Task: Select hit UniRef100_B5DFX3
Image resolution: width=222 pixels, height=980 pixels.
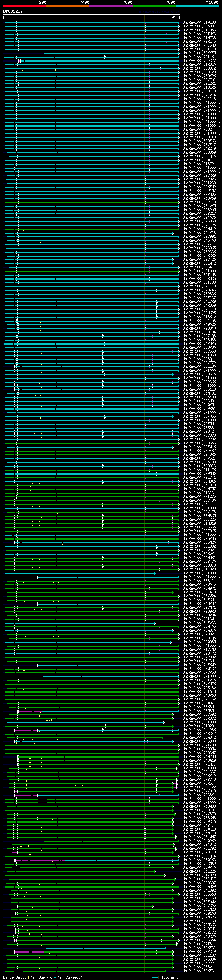Action: 199,141
